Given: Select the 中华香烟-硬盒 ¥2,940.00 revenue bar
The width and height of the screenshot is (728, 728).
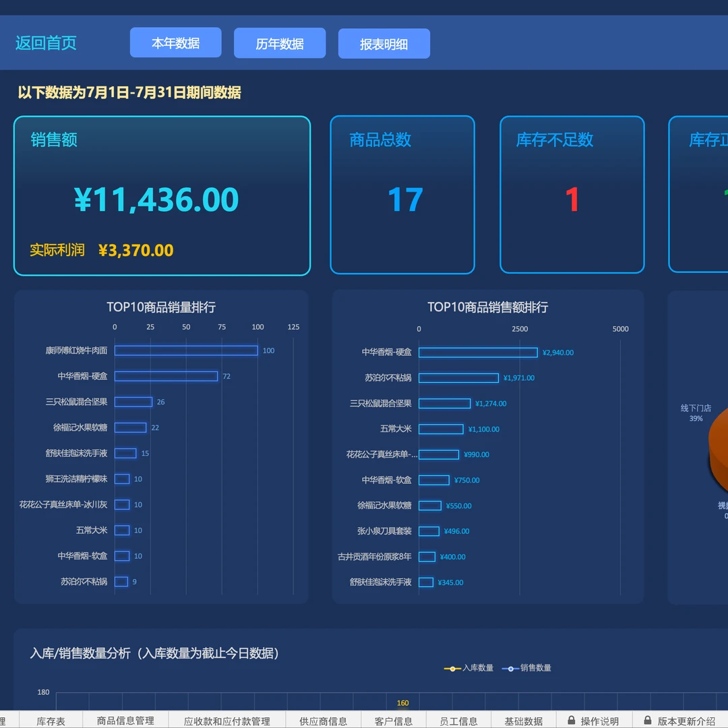Looking at the screenshot, I should click(x=477, y=353).
